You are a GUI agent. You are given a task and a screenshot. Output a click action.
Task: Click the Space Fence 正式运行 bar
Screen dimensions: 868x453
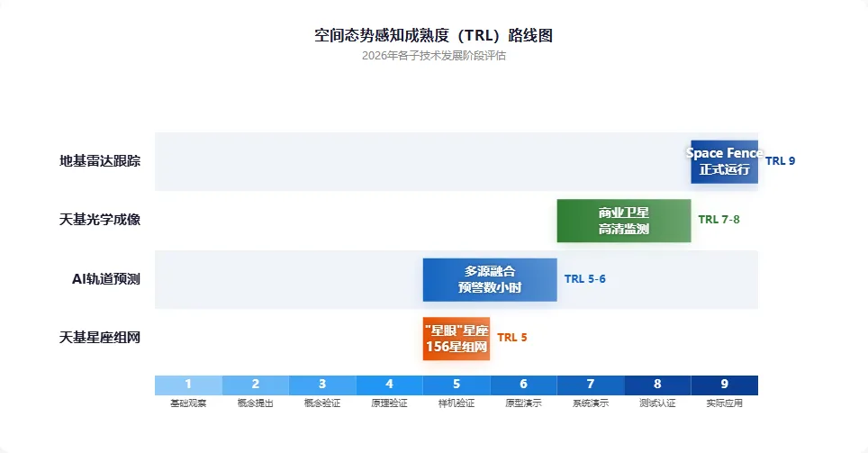[x=724, y=161]
